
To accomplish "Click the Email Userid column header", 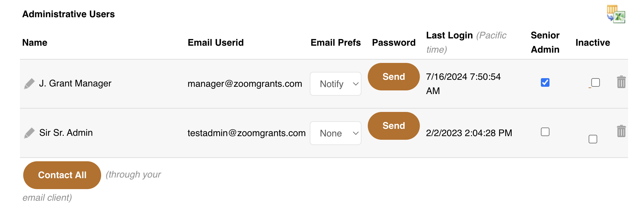I will click(x=216, y=43).
